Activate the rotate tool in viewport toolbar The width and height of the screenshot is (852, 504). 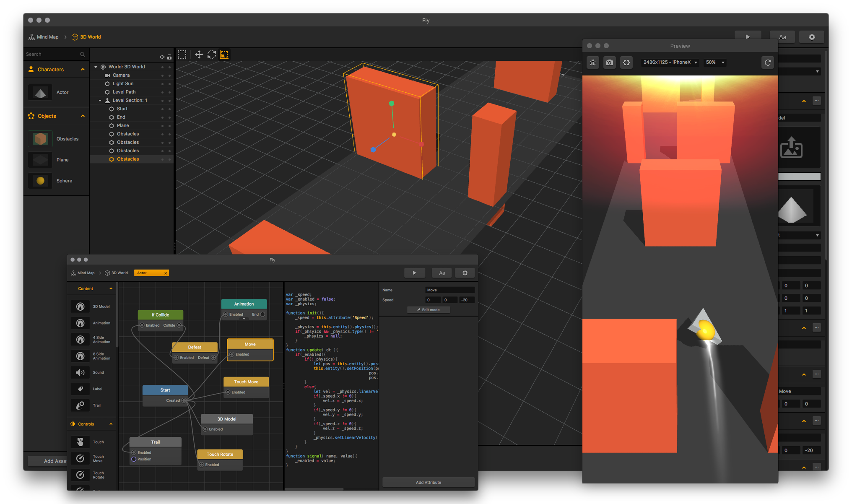tap(212, 55)
